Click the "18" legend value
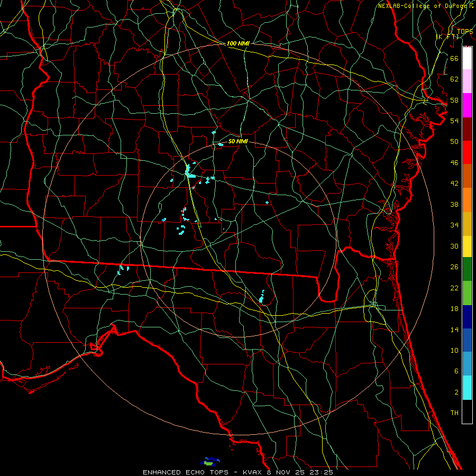Image resolution: width=476 pixels, height=476 pixels. pyautogui.click(x=454, y=309)
